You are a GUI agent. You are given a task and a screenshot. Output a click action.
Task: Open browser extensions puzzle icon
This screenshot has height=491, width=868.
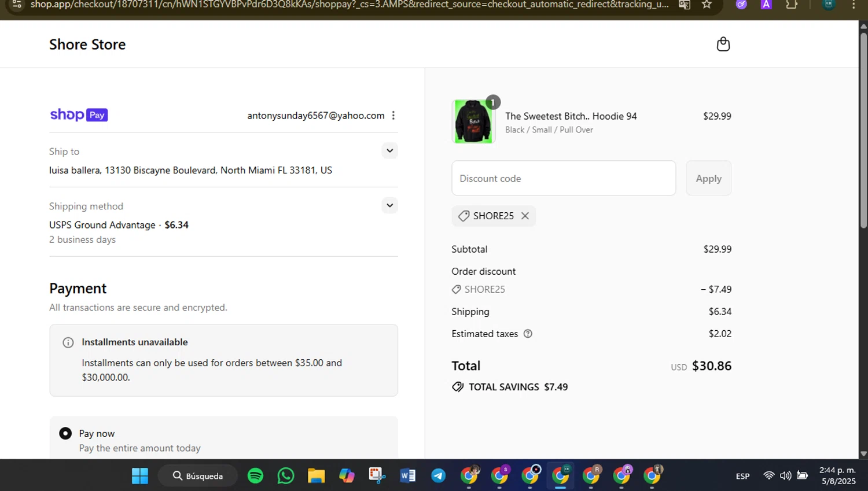pos(792,5)
